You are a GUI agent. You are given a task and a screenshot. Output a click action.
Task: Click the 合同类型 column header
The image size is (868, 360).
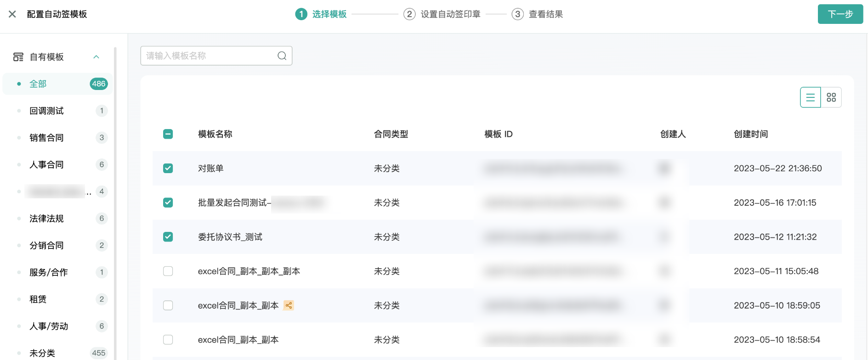click(x=391, y=134)
